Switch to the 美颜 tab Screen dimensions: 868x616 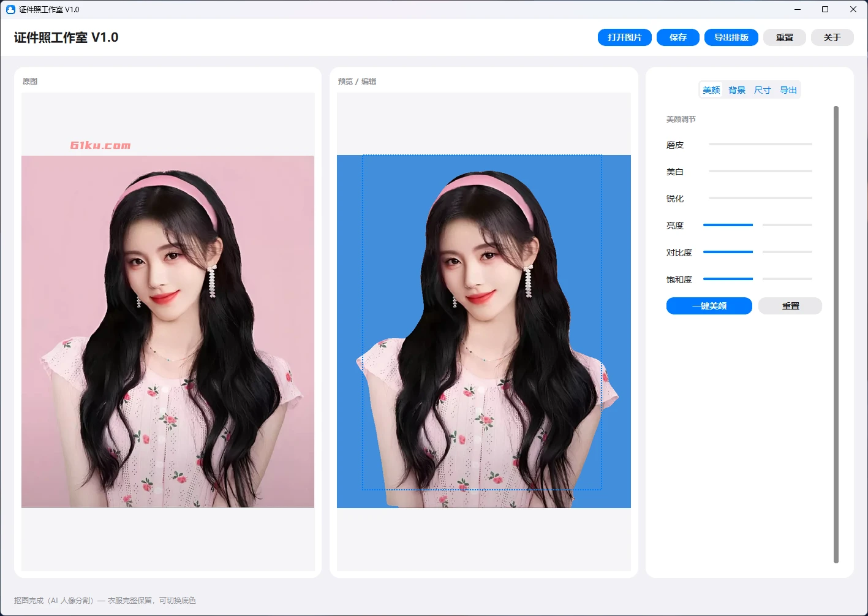pos(711,90)
